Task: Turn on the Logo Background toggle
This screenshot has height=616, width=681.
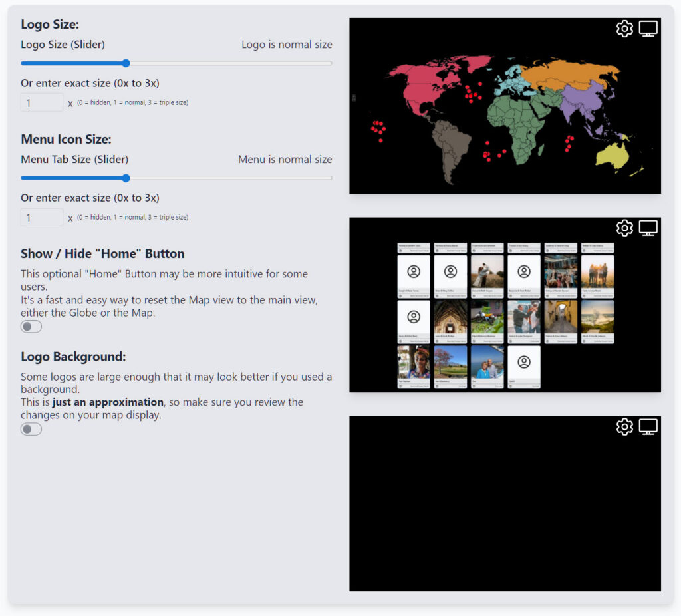Action: pyautogui.click(x=31, y=430)
